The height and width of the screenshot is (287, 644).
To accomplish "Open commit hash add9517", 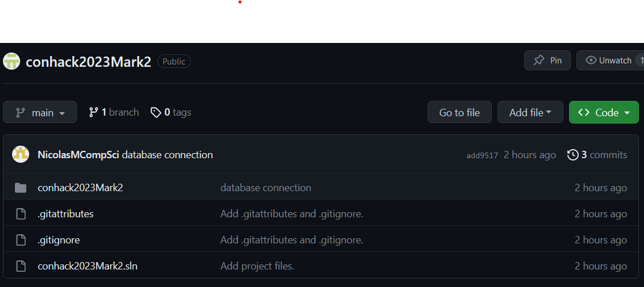I will click(482, 156).
